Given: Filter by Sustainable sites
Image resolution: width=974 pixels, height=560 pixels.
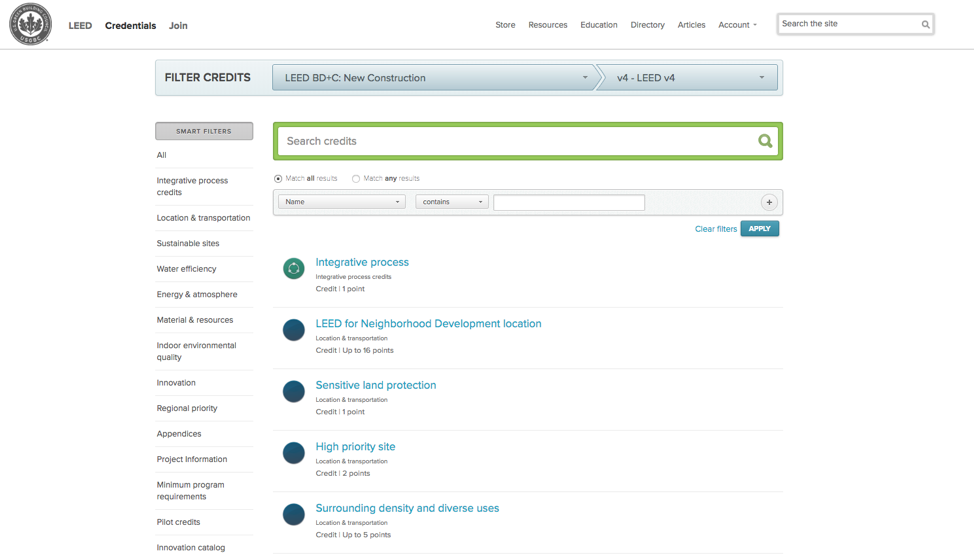Looking at the screenshot, I should click(188, 243).
